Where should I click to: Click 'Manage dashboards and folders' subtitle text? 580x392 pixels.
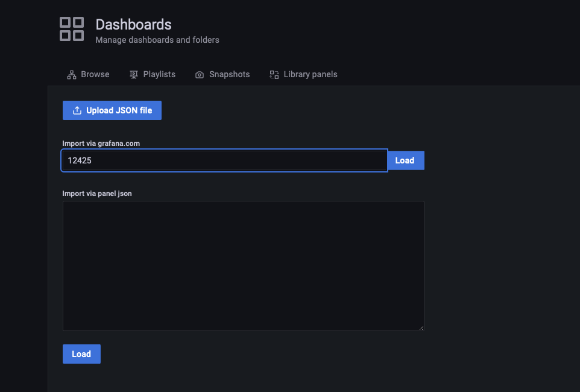coord(157,40)
